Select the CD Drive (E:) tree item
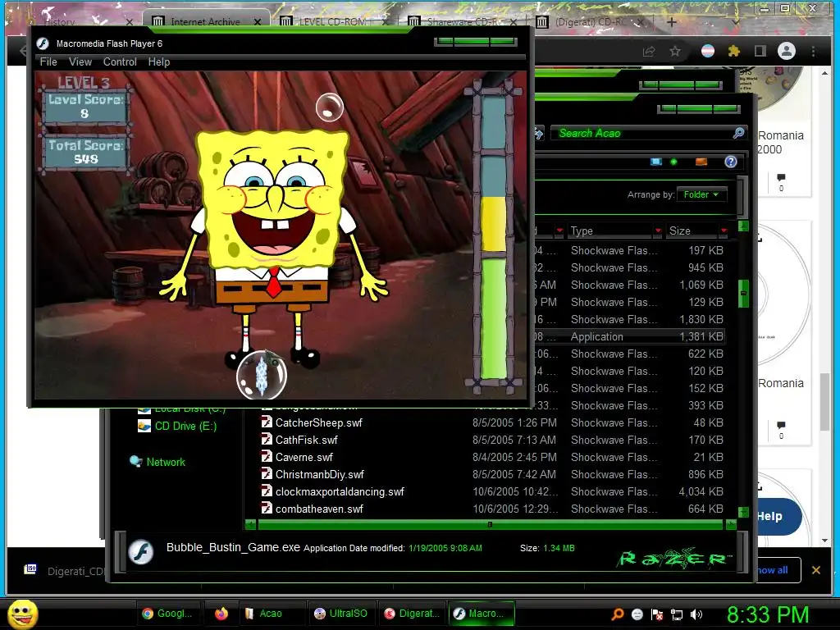This screenshot has height=630, width=840. tap(185, 426)
